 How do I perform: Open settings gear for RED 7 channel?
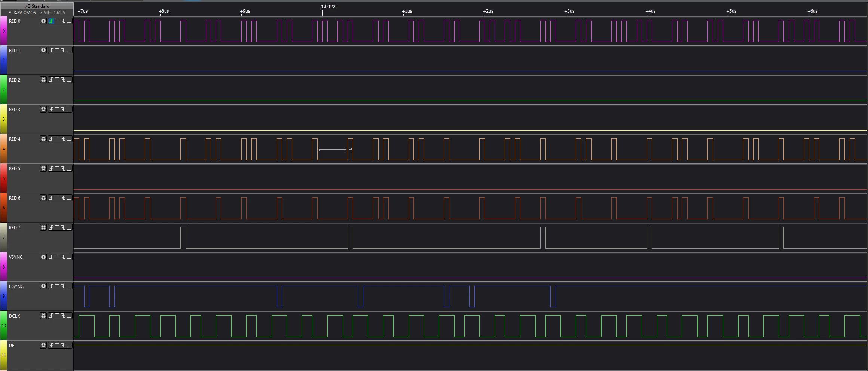click(43, 228)
